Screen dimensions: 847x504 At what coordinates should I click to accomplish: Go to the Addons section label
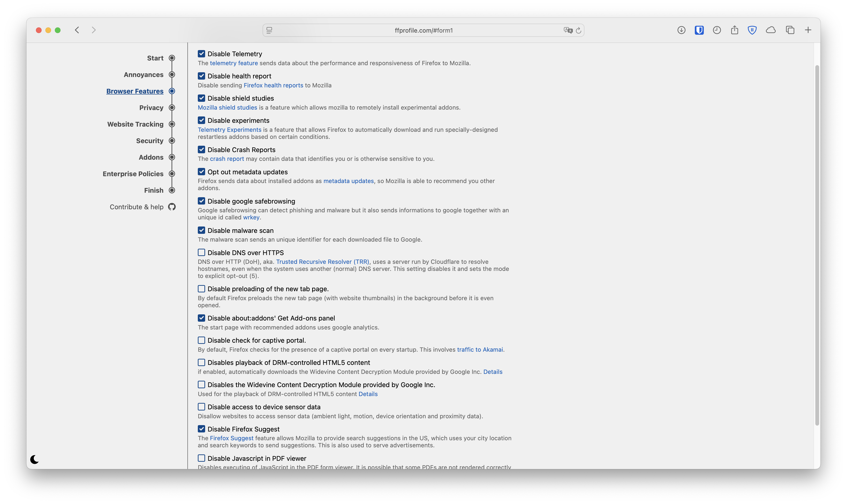(x=151, y=157)
